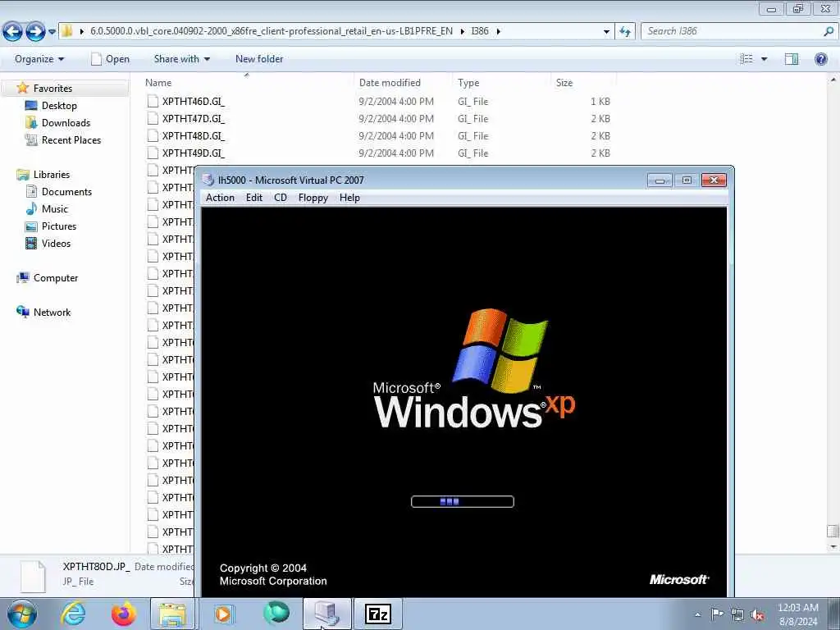
Task: Open the view options dropdown arrow
Action: (764, 59)
